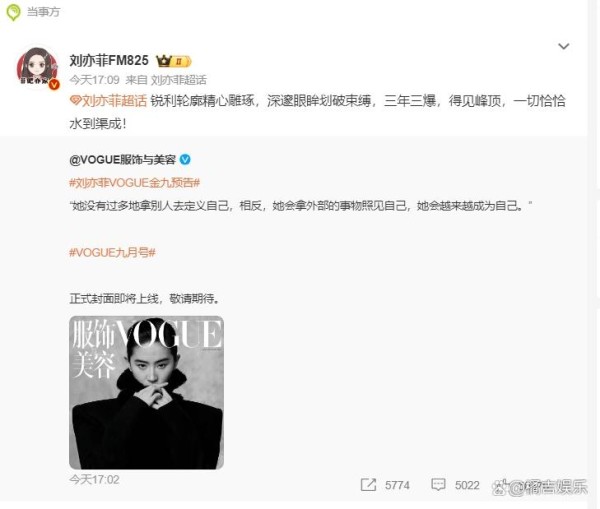The height and width of the screenshot is (509, 600).
Task: Click the repost count 5774
Action: point(397,485)
